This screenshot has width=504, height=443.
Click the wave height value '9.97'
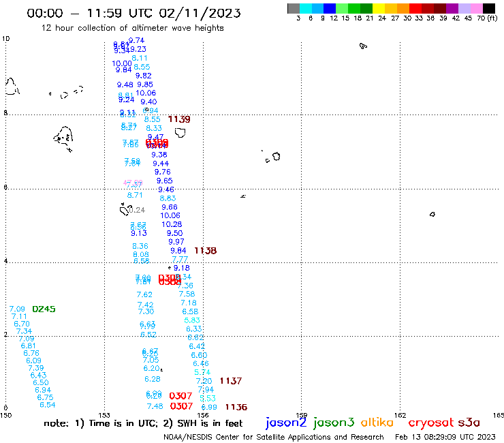176,242
